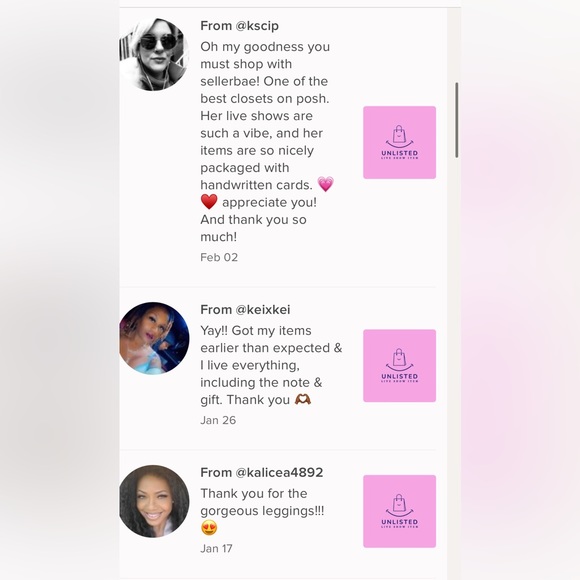Image resolution: width=580 pixels, height=580 pixels.
Task: Click the red heart emoji before 'appreciate you!'
Action: click(x=209, y=202)
